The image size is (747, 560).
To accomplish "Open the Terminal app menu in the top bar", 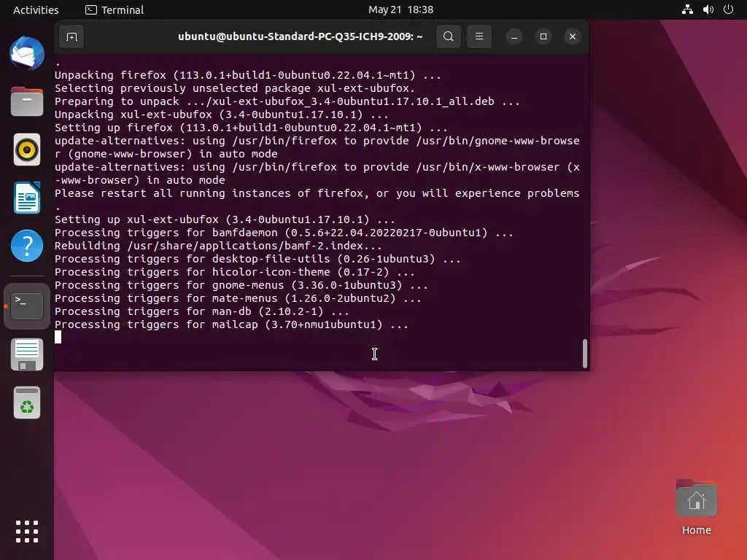I will (x=115, y=9).
